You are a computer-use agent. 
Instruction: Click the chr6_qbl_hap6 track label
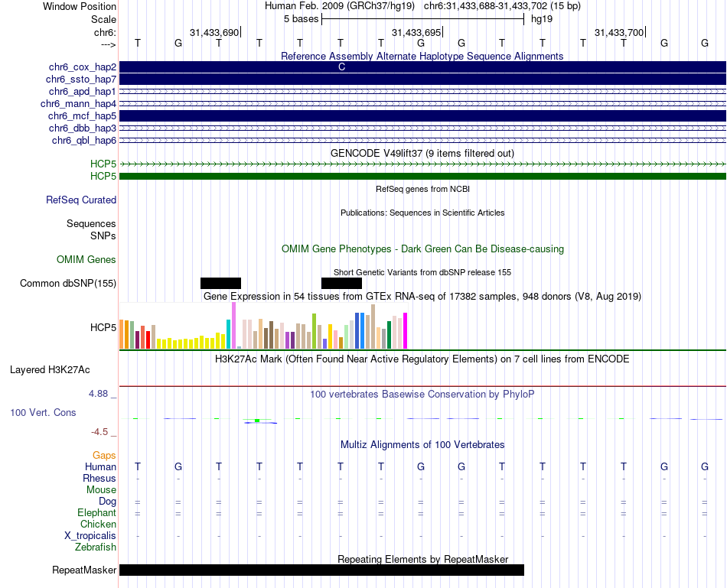[x=84, y=141]
